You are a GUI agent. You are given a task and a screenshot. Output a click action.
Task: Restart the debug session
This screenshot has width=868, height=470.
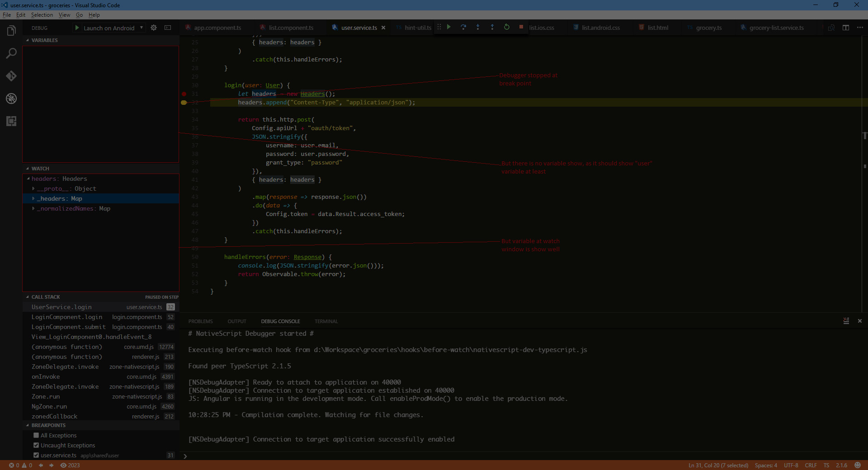click(x=507, y=27)
